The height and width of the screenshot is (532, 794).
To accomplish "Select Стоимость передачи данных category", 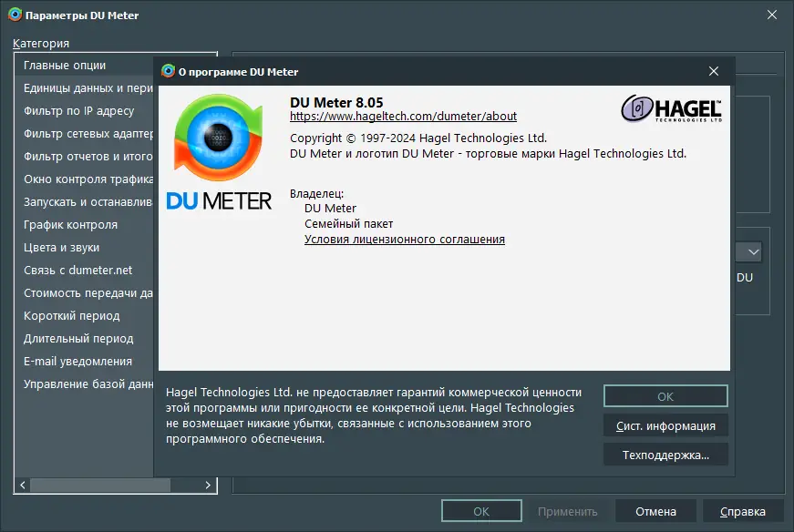I will pyautogui.click(x=84, y=293).
